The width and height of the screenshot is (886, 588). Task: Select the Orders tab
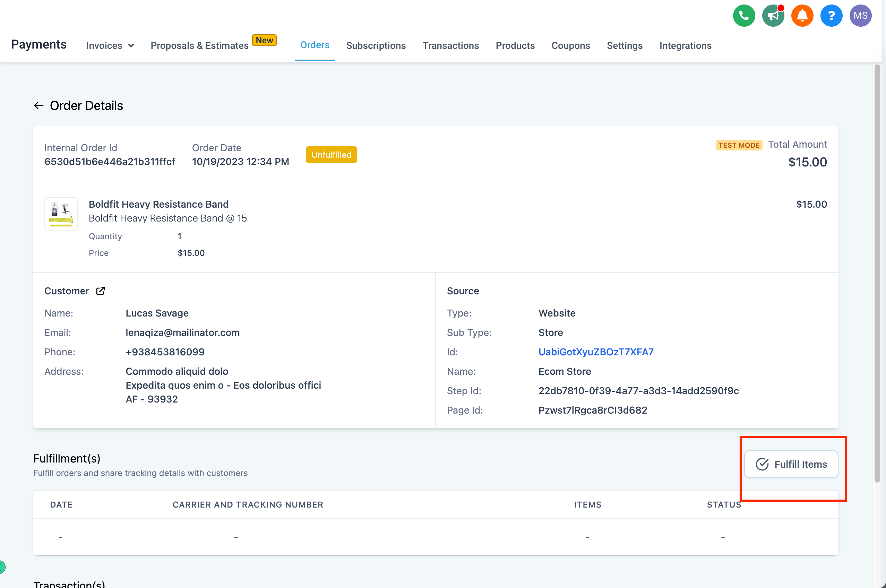coord(315,45)
